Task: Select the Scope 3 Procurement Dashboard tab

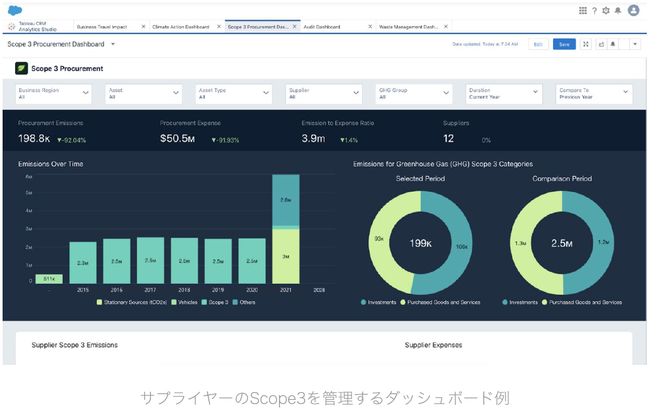Action: (257, 27)
